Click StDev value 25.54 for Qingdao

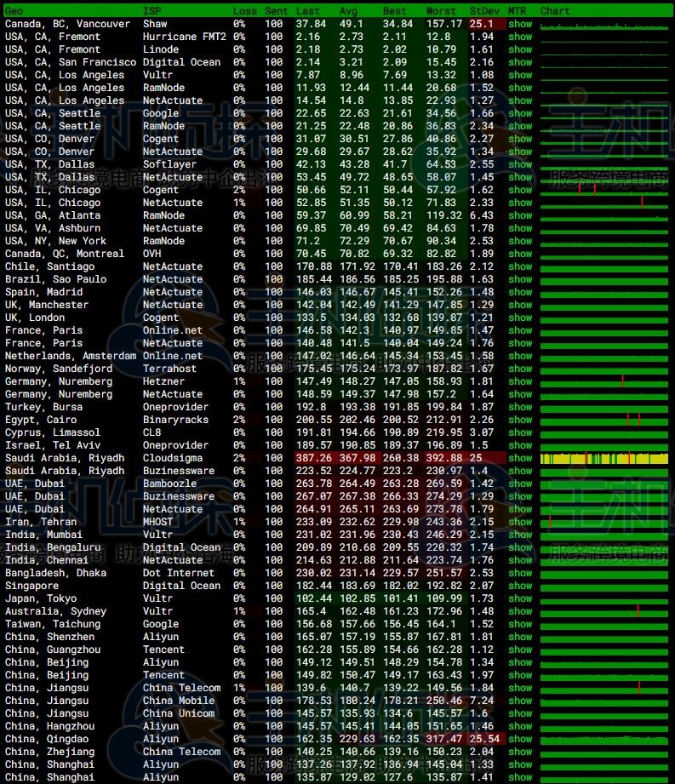click(484, 739)
